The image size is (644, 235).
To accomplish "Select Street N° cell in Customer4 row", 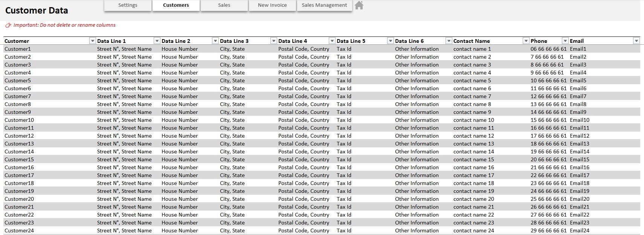I will tap(128, 73).
